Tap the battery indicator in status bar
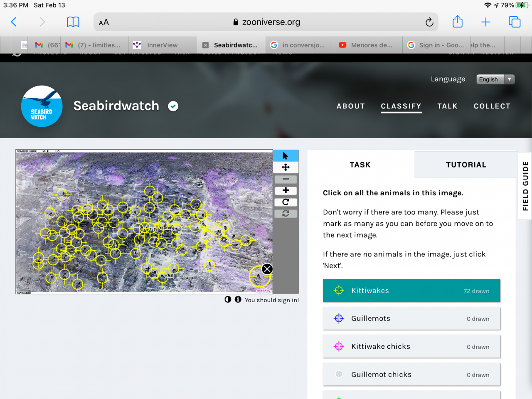Viewport: 532px width, 399px height. pos(522,5)
